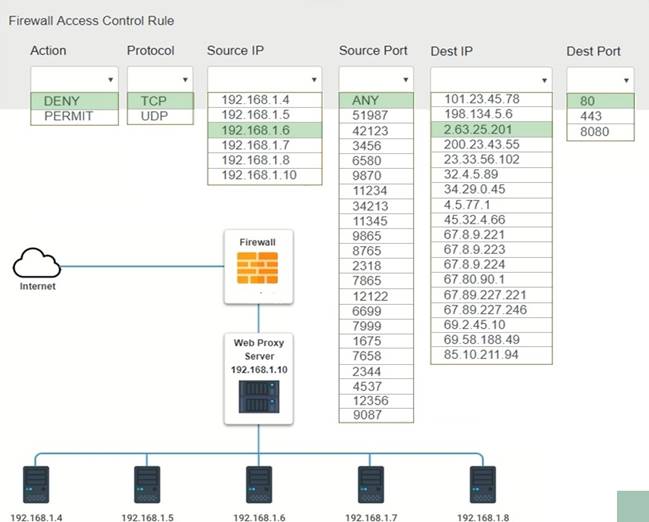The width and height of the screenshot is (649, 522).
Task: Select the 192.168.1.6 workstation icon
Action: tap(259, 485)
